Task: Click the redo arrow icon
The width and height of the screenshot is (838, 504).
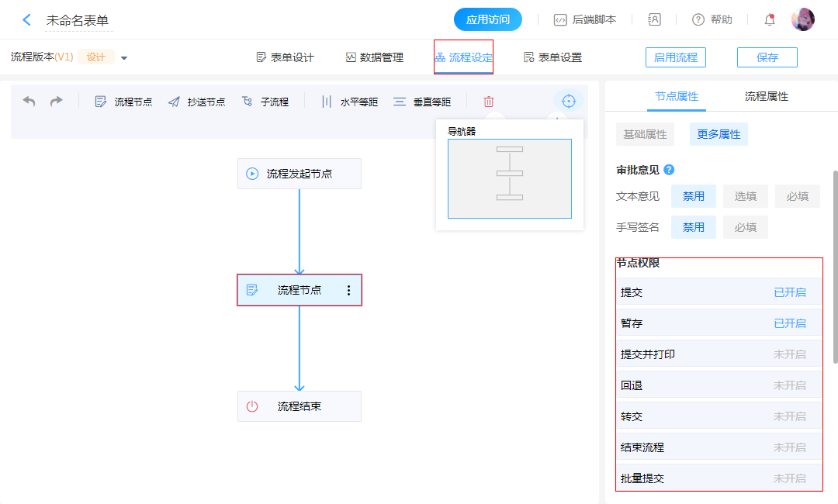Action: [56, 102]
